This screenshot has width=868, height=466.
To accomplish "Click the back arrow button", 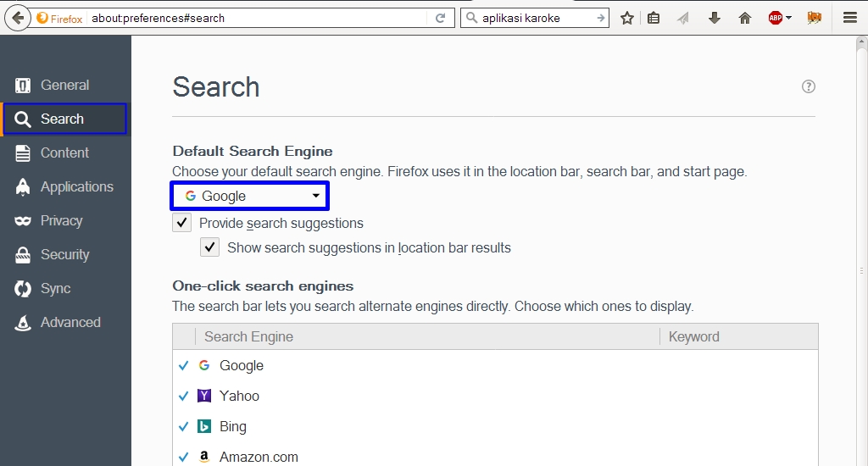I will click(19, 18).
